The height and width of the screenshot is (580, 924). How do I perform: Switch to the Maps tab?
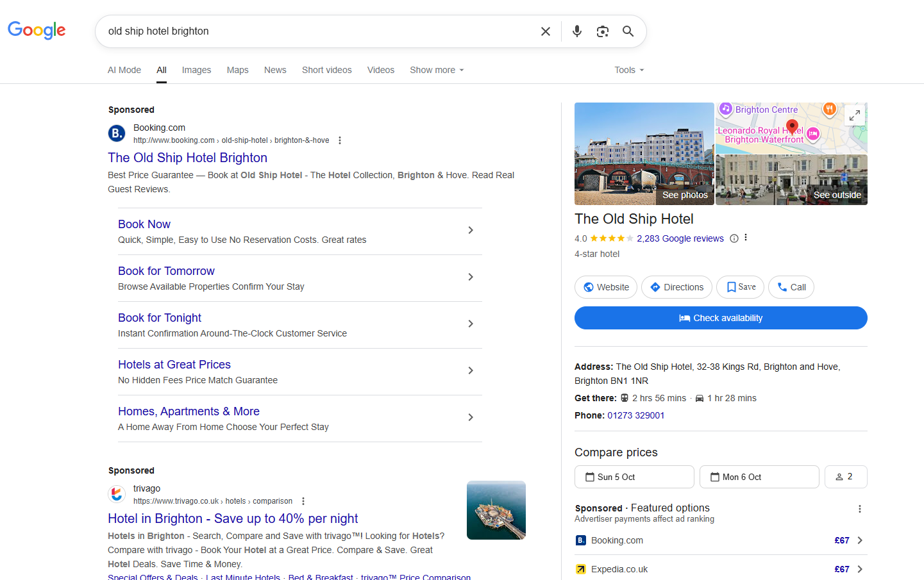point(237,70)
